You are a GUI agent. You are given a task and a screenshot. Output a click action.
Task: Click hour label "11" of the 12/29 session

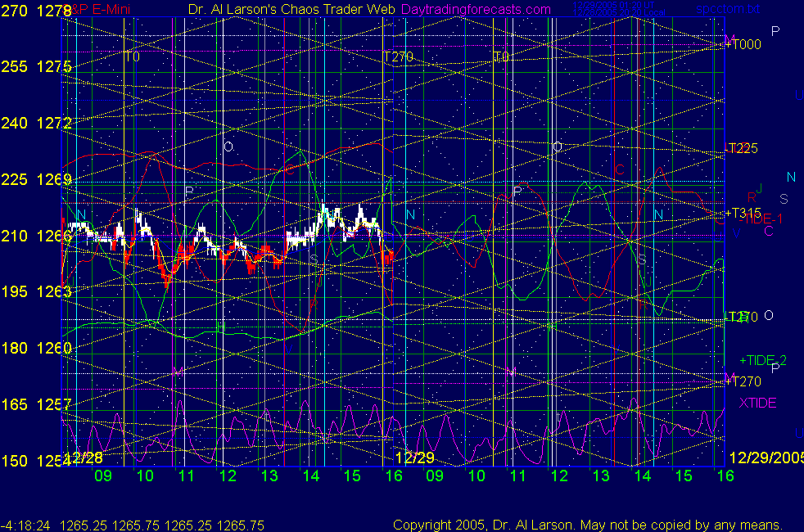click(x=518, y=476)
